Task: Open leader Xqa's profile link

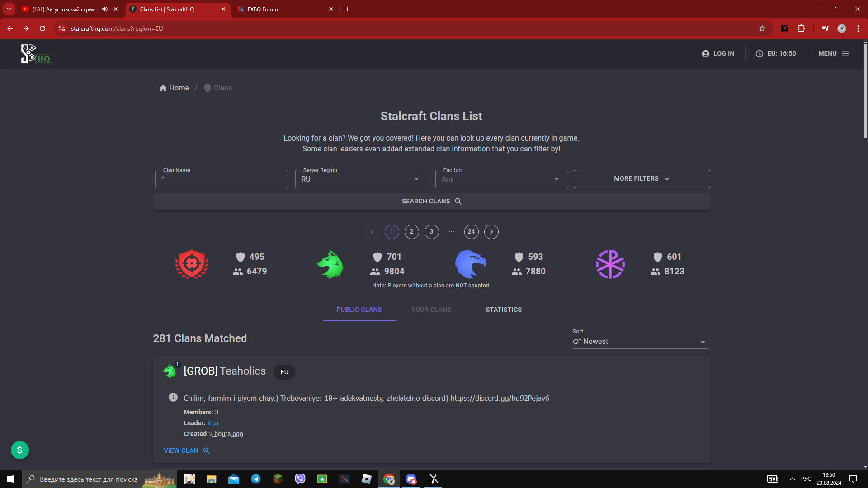Action: (x=212, y=423)
